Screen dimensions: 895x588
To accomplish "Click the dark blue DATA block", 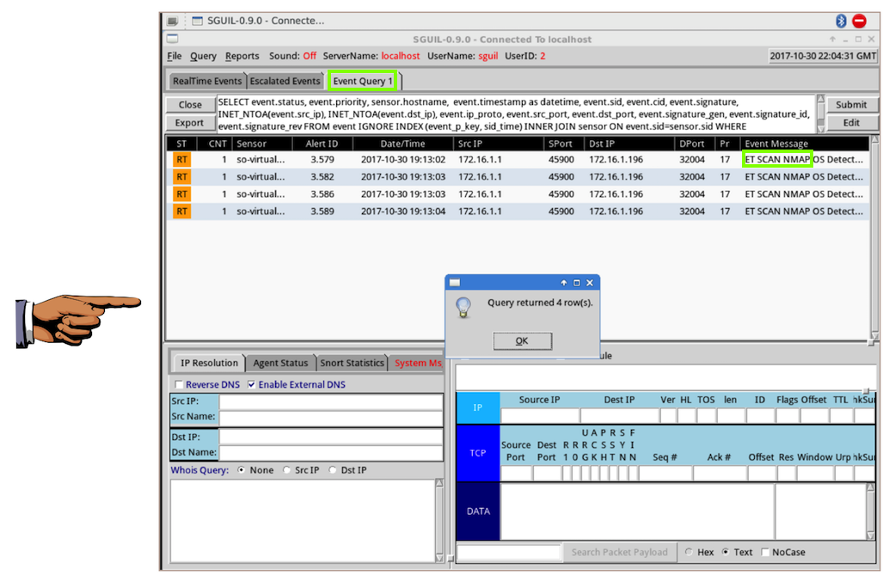I will click(477, 511).
